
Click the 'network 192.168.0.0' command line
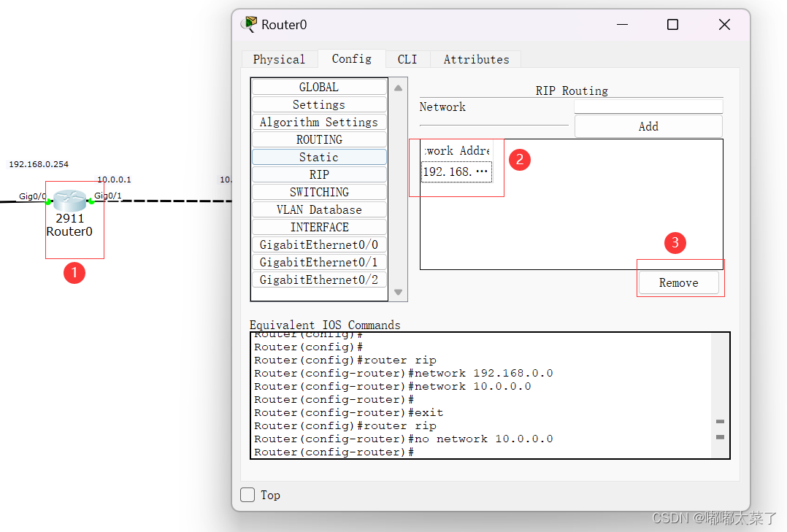404,374
